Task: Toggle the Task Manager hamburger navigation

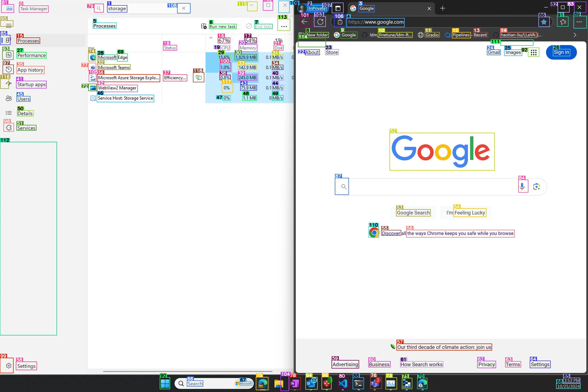Action: [9, 25]
